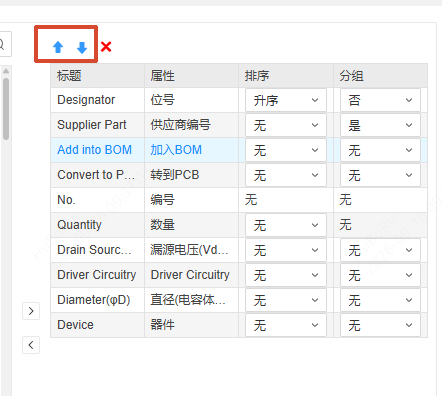This screenshot has height=396, width=442.
Task: Open the group dropdown for the Drain Source row
Action: [x=380, y=250]
